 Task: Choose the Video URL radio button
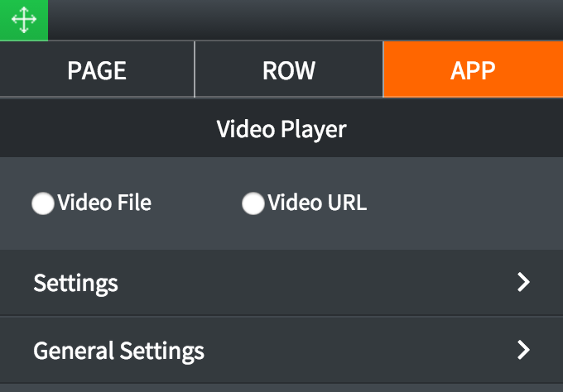(253, 203)
